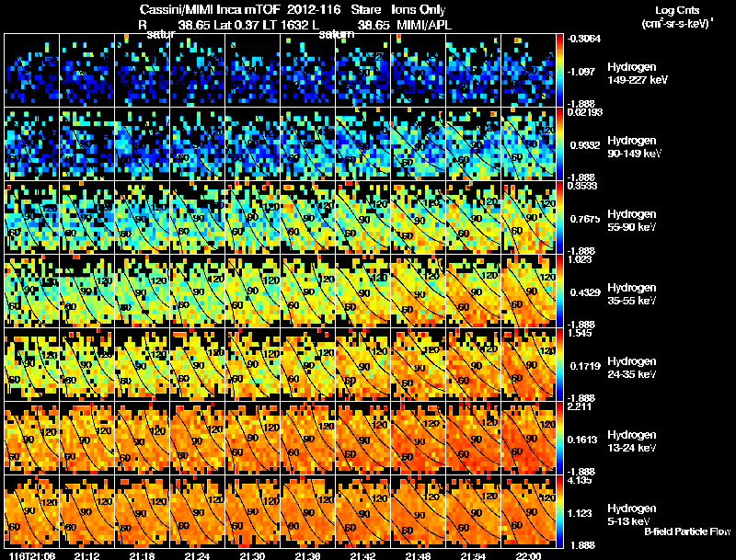Click the 'Hydrogen 35-55 keV' row label
The height and width of the screenshot is (560, 736).
(632, 294)
